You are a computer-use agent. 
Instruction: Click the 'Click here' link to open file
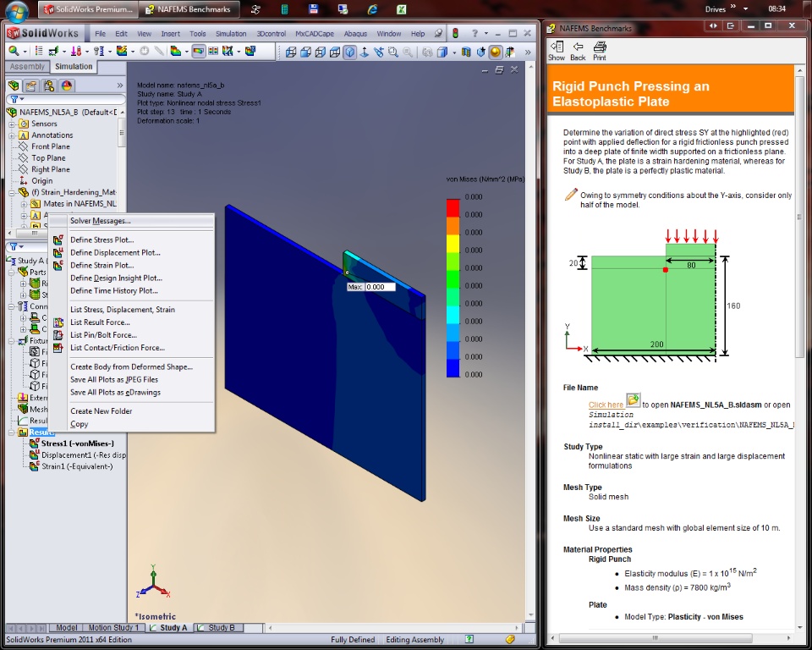coord(606,405)
